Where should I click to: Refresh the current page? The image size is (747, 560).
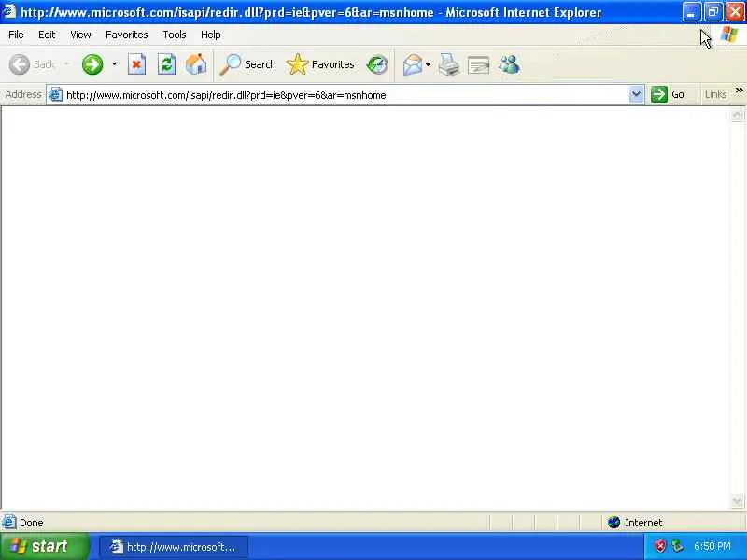click(167, 64)
